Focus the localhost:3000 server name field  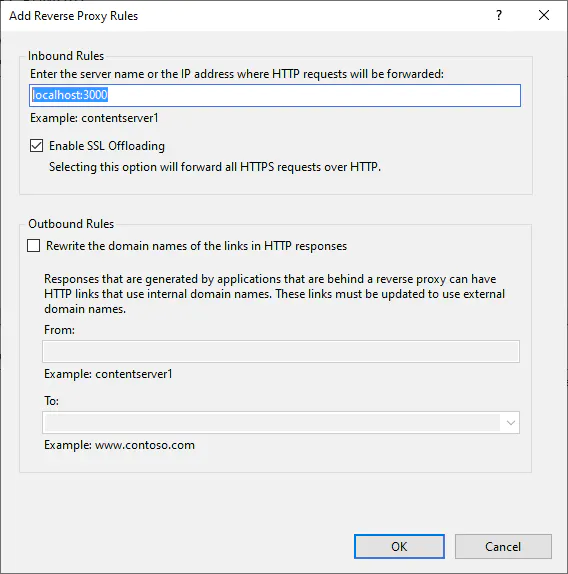point(275,96)
